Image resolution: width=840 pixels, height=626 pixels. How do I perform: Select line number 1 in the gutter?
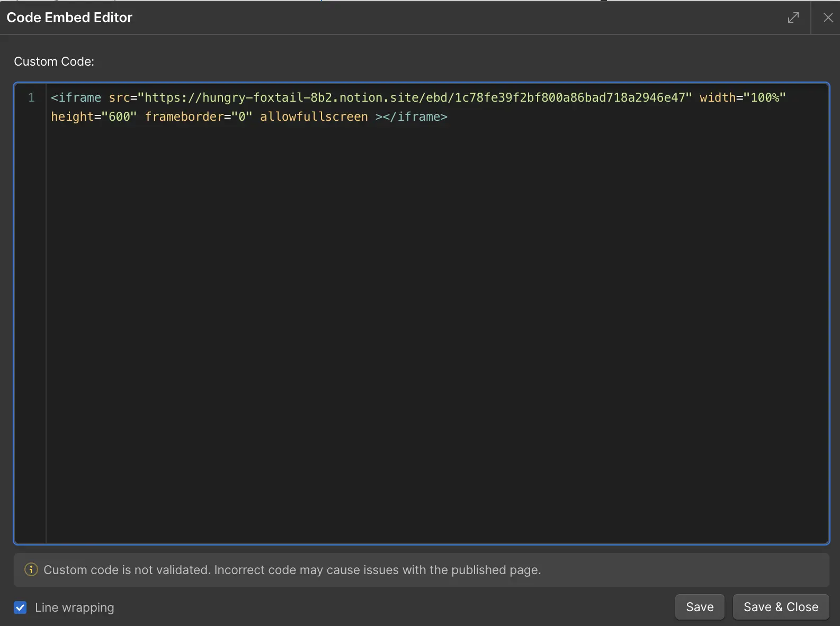click(31, 97)
